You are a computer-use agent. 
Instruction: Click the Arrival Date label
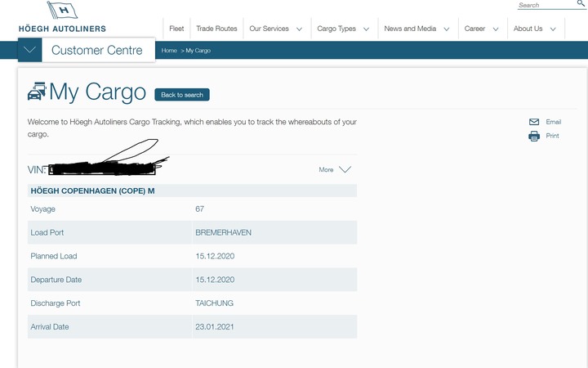50,326
